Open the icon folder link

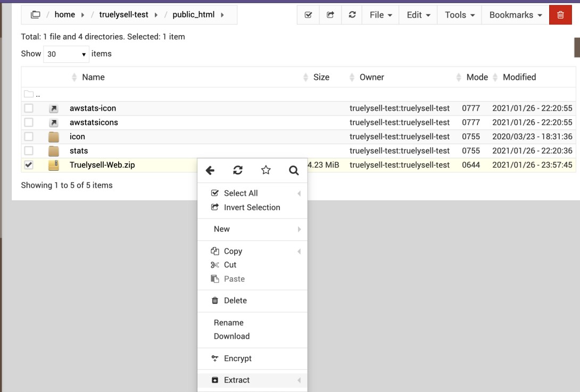click(77, 137)
